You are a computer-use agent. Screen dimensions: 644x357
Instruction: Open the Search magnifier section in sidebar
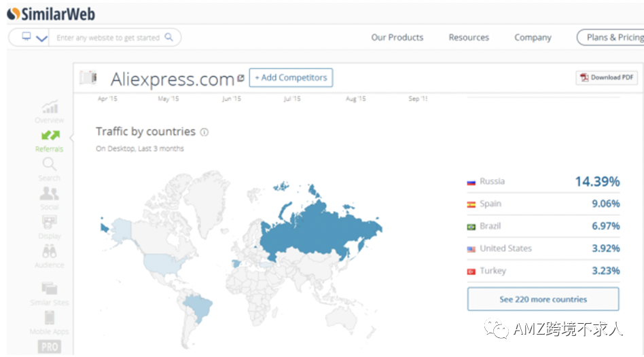(50, 165)
